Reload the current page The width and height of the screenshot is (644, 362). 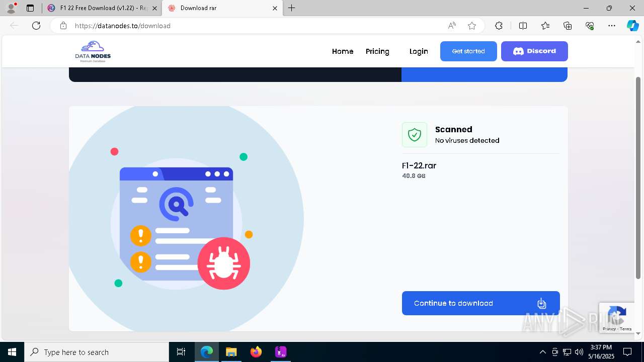point(36,26)
